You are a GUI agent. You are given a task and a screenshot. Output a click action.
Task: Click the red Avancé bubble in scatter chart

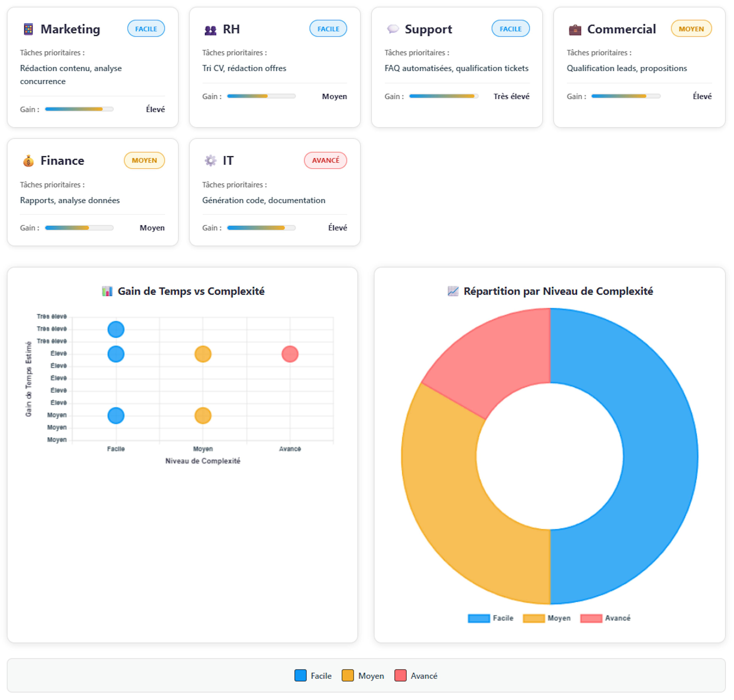pyautogui.click(x=290, y=354)
